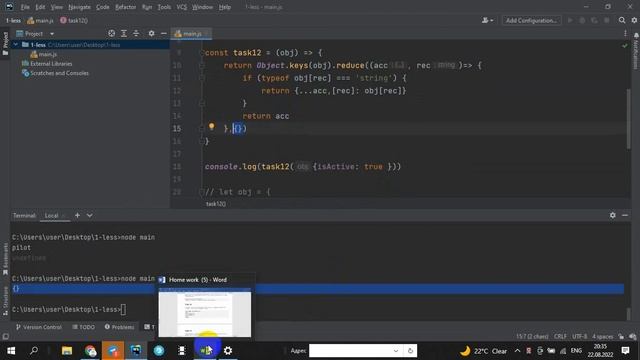
Task: Open the notification center icon
Action: point(625,351)
